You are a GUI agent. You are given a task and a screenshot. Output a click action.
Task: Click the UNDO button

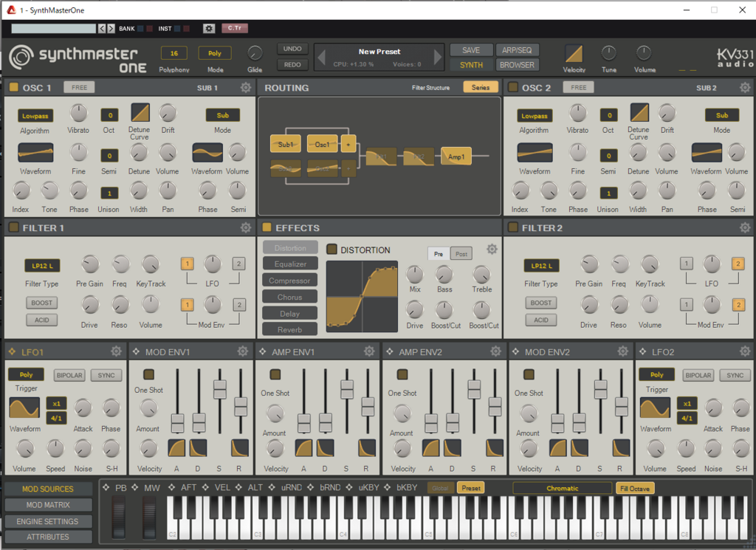[x=292, y=49]
